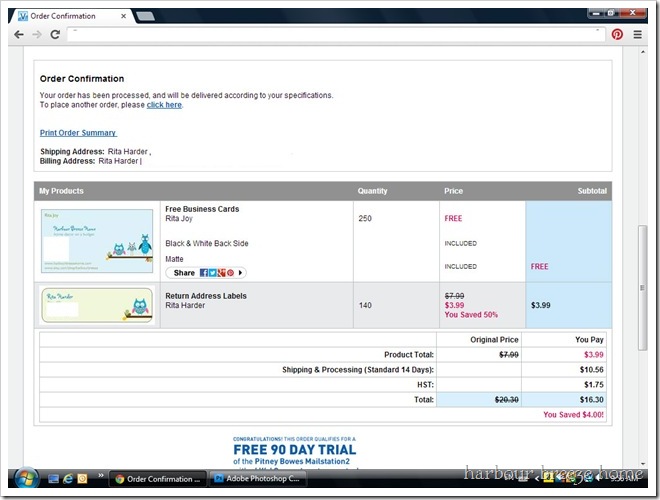The width and height of the screenshot is (660, 500).
Task: Launch Internet Explorer from quick launch
Action: tap(68, 479)
